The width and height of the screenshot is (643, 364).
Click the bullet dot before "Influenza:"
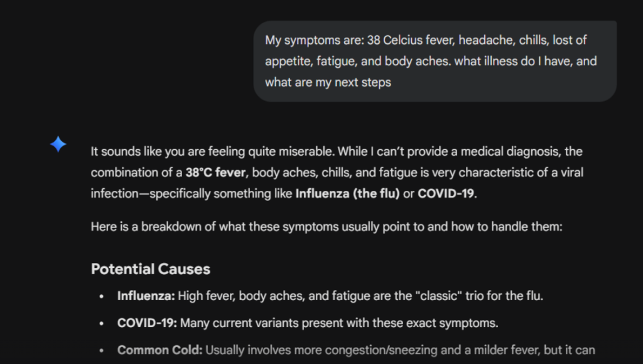(101, 296)
